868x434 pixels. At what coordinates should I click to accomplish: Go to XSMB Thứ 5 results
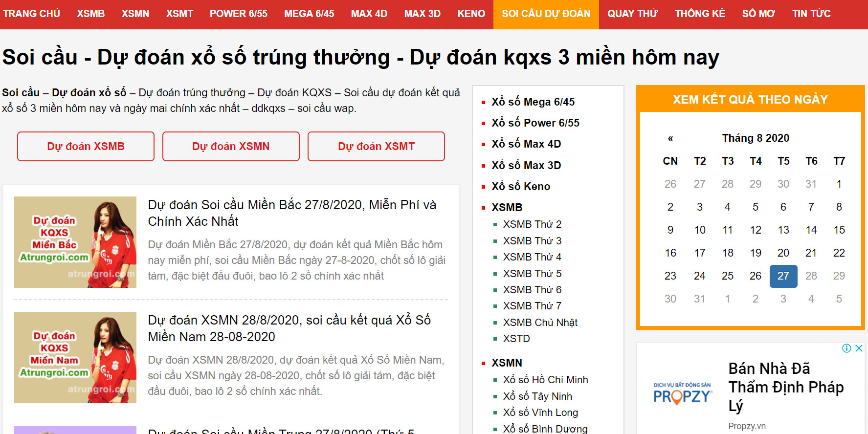click(x=532, y=273)
